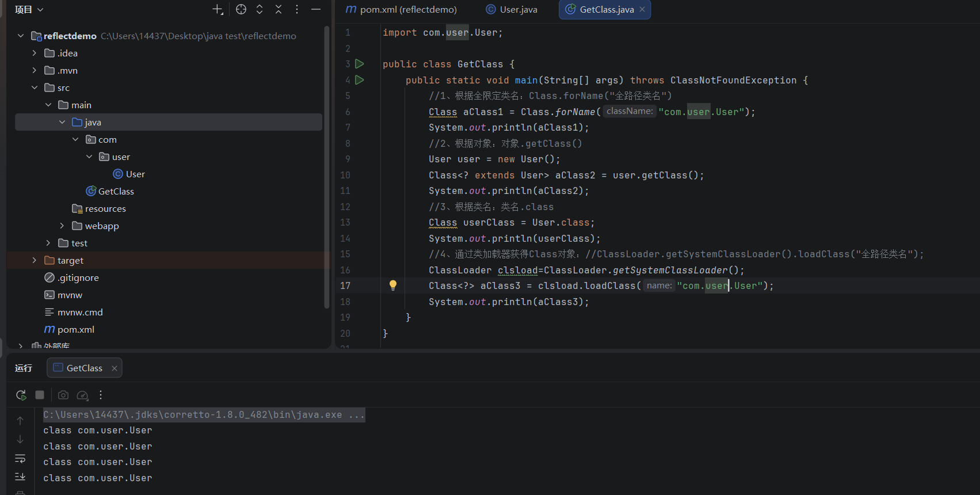Run GetClass from class gutter arrow

coord(360,64)
